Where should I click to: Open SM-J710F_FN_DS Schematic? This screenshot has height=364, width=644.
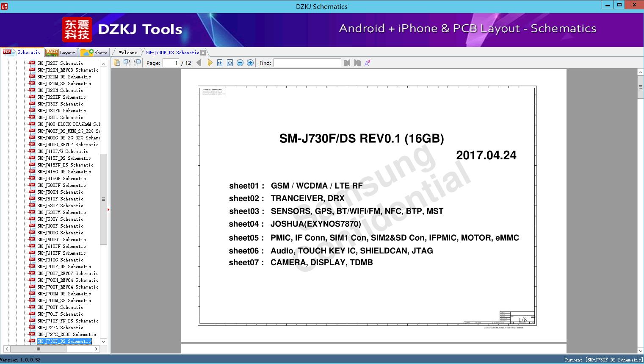[68, 321]
